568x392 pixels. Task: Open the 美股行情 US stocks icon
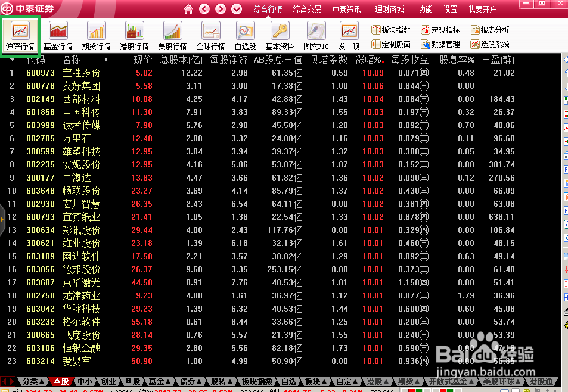click(x=172, y=36)
